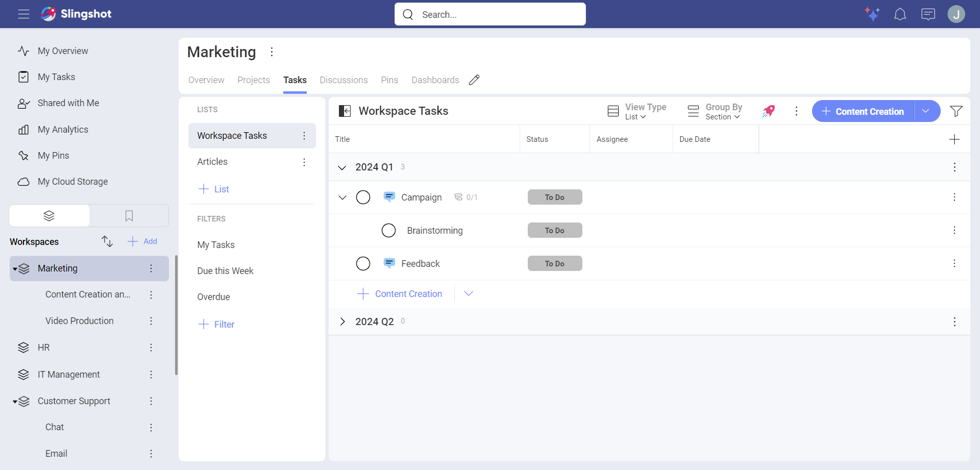This screenshot has height=470, width=980.
Task: Open the notifications bell
Action: coord(900,14)
